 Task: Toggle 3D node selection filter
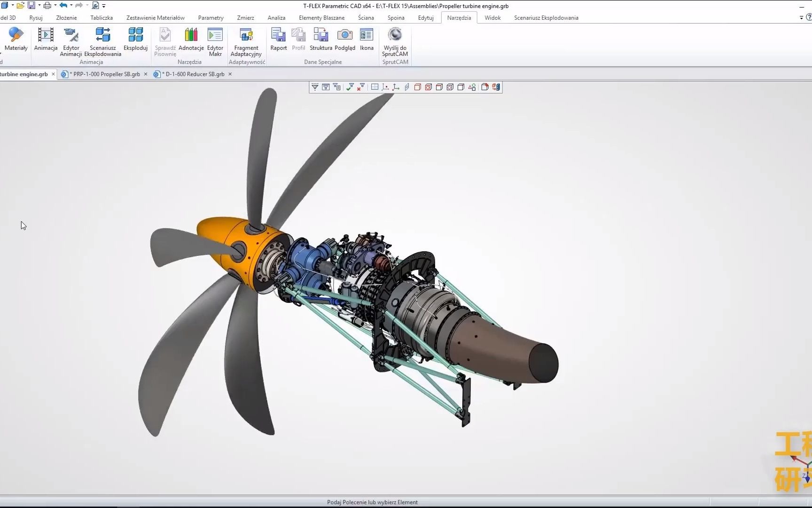click(x=385, y=87)
